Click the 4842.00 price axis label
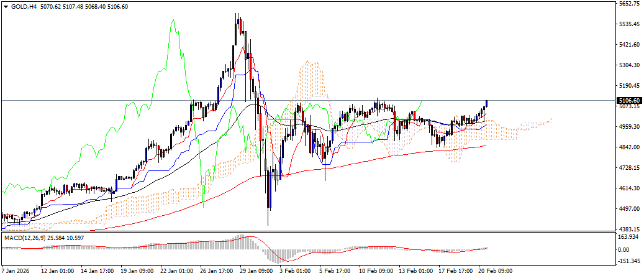644x278 pixels. [630, 147]
